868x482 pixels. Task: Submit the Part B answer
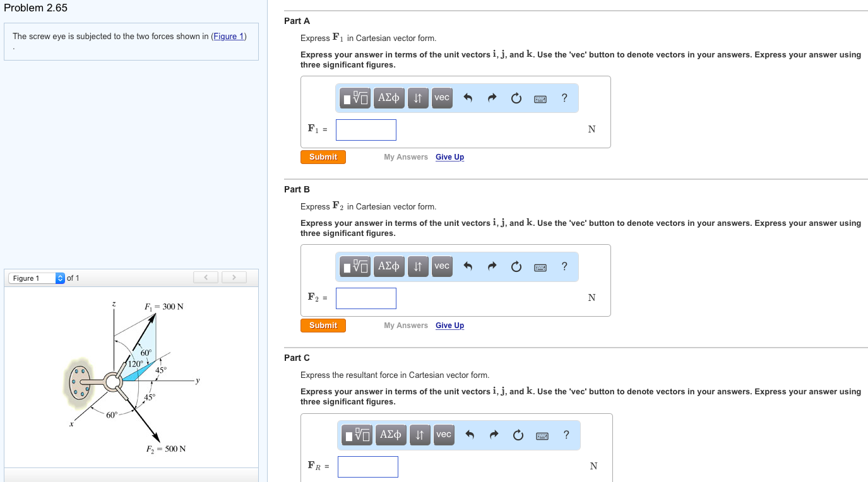point(323,325)
